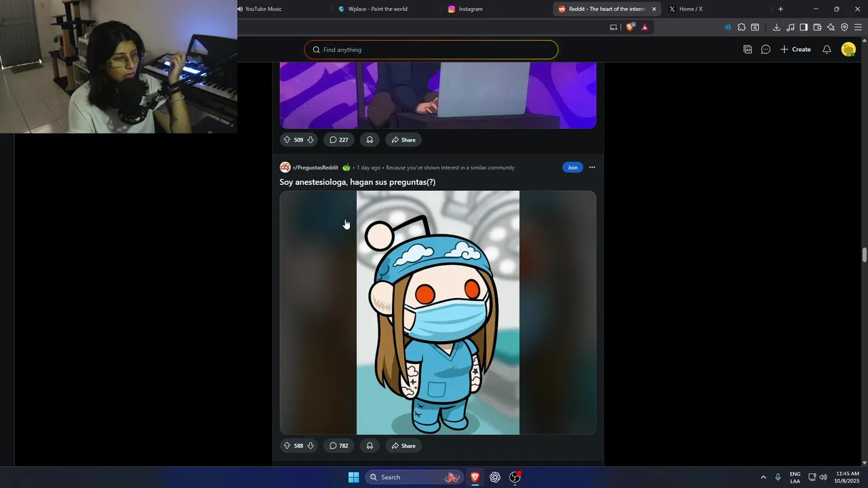Open the 227 comments of the upper post
The image size is (868, 488).
click(339, 140)
